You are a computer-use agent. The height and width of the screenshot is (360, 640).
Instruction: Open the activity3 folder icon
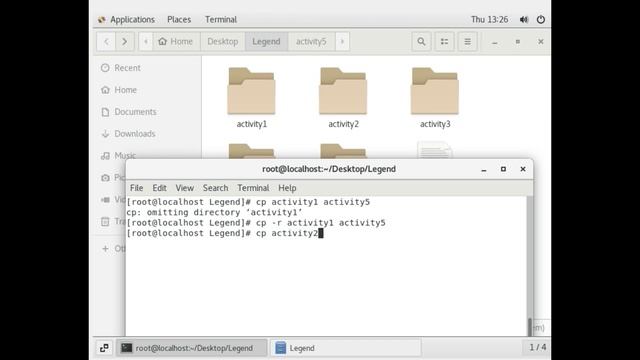coord(435,91)
